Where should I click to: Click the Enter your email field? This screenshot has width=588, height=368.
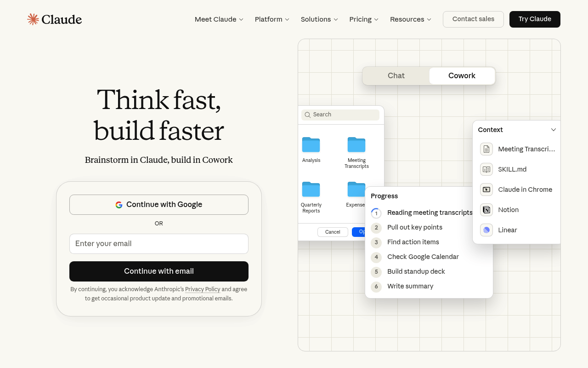click(159, 244)
